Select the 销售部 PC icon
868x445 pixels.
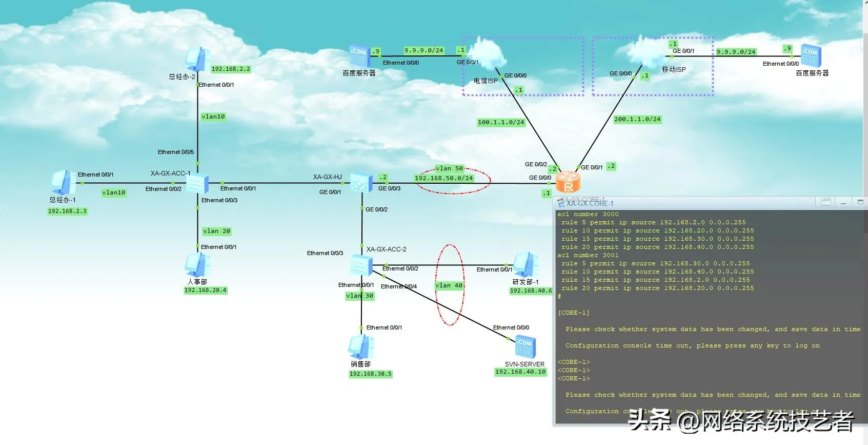(361, 347)
